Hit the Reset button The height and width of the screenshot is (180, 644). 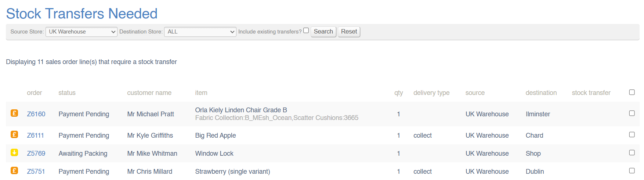tap(349, 32)
